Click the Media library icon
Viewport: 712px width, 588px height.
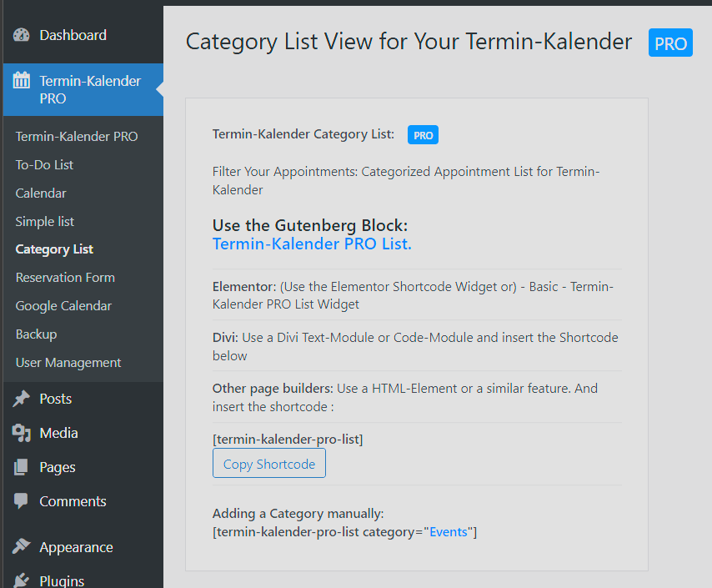click(x=22, y=433)
